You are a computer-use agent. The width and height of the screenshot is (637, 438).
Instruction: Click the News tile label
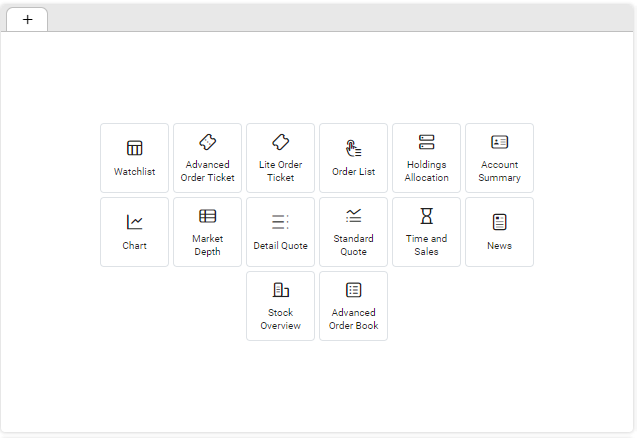[x=499, y=245]
